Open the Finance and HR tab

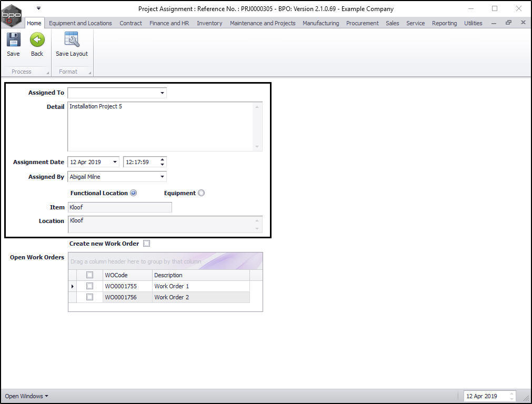tap(169, 23)
